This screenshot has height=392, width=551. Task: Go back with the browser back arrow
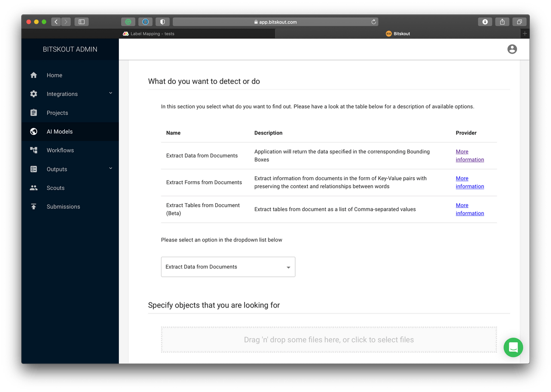56,22
